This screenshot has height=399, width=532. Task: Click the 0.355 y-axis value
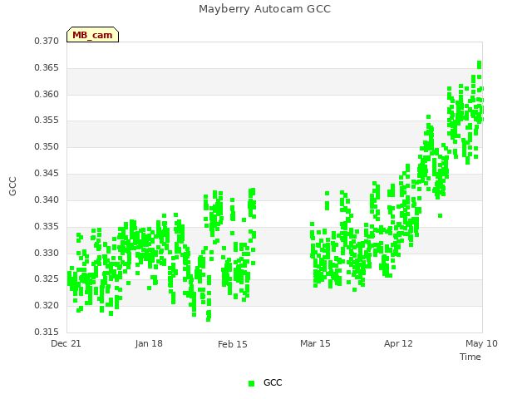tap(47, 120)
